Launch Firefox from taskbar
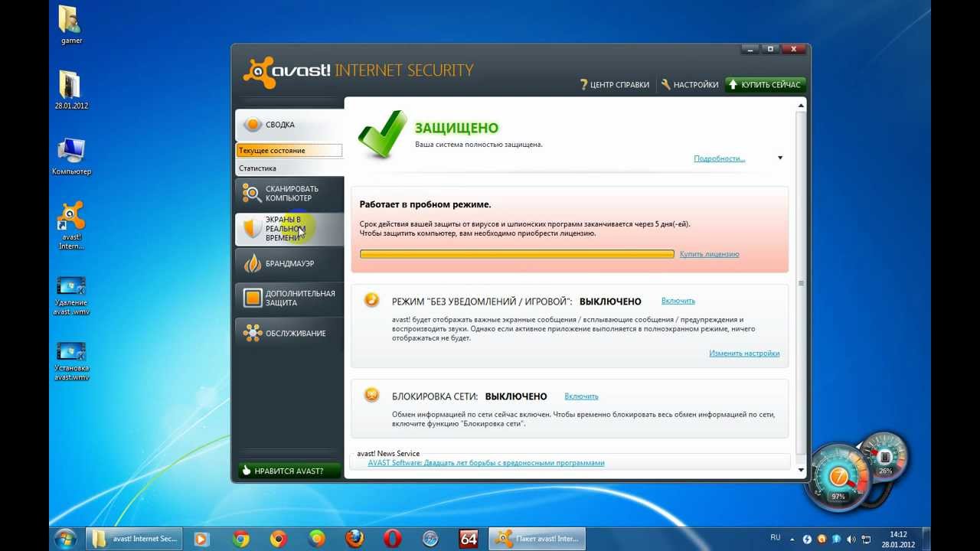This screenshot has height=551, width=980. [x=354, y=539]
